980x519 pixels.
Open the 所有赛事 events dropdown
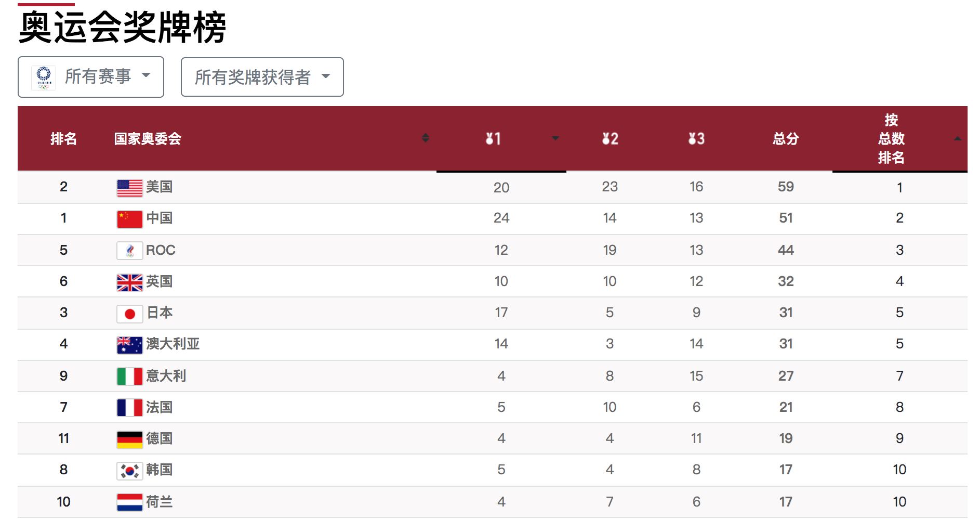(91, 77)
